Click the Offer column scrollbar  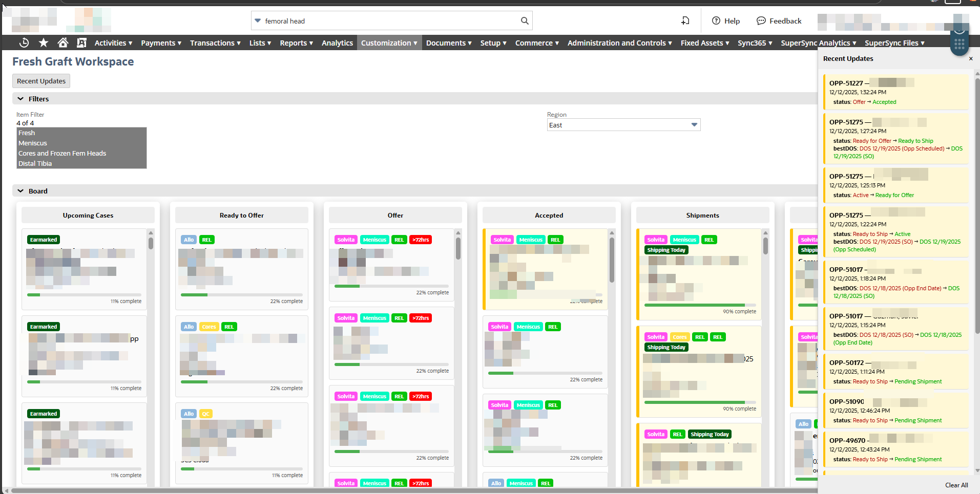point(458,248)
